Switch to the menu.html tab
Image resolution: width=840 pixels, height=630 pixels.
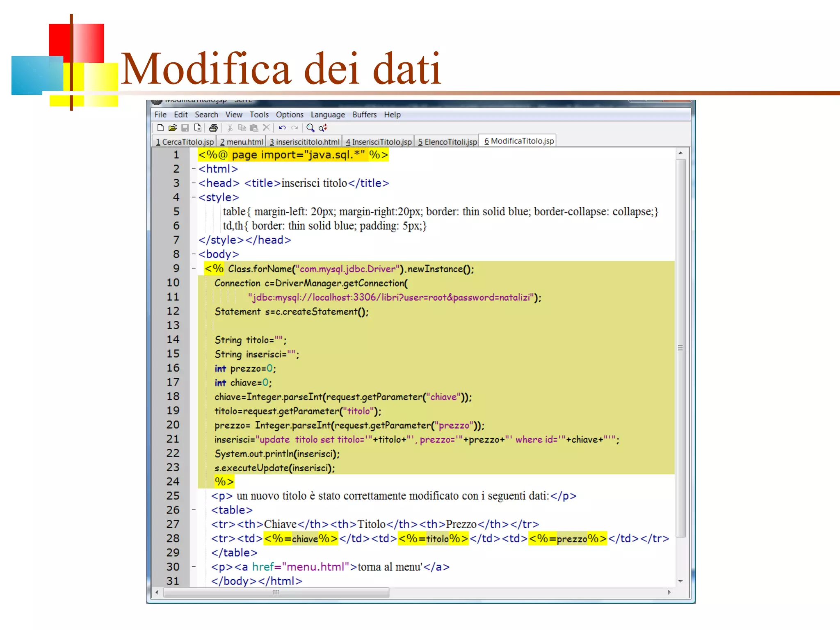point(242,142)
